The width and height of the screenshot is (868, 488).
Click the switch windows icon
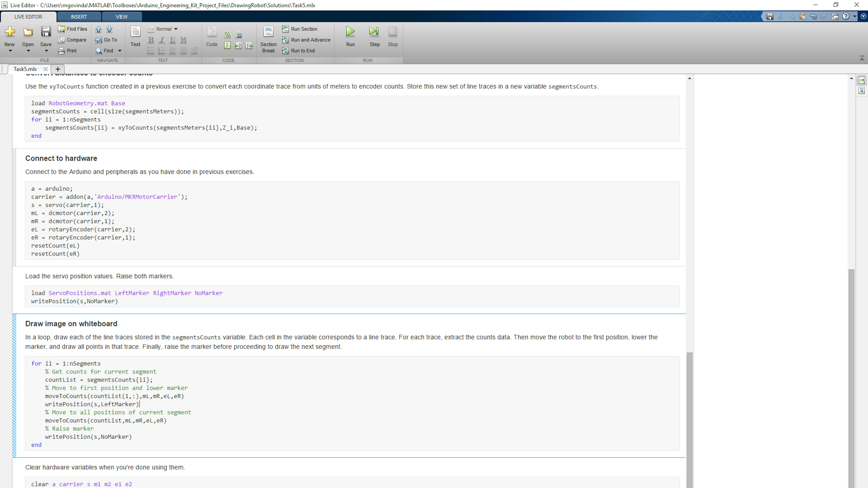point(835,16)
